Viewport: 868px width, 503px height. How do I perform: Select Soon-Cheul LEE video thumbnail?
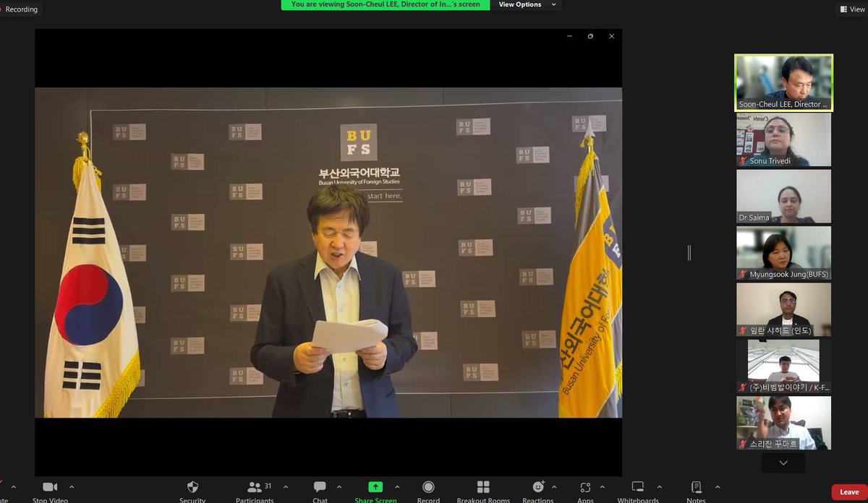pyautogui.click(x=783, y=83)
